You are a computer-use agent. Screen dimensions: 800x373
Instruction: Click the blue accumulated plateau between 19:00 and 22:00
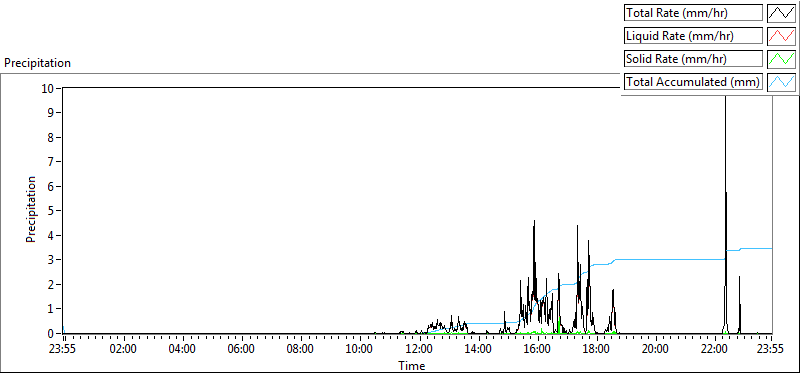click(x=670, y=259)
